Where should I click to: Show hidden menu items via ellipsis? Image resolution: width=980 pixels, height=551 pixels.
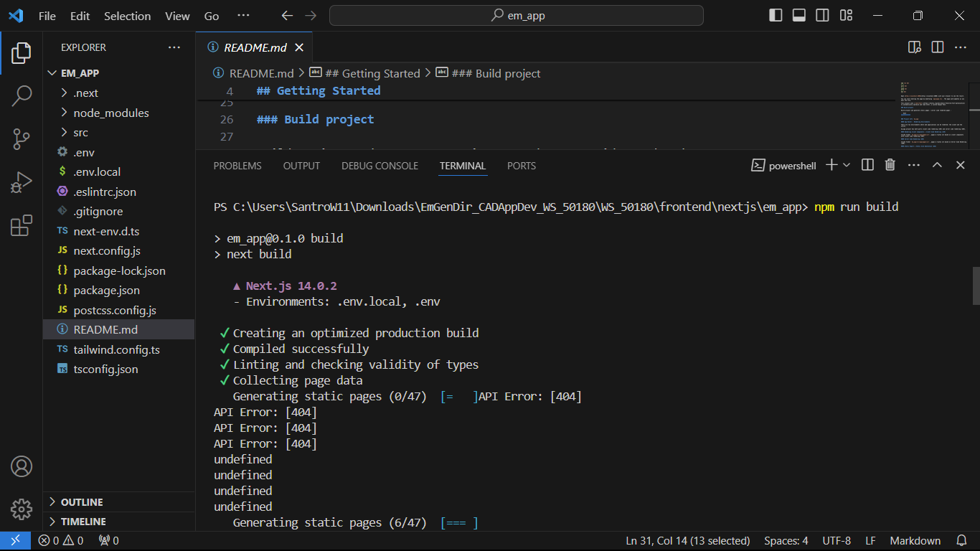coord(243,16)
